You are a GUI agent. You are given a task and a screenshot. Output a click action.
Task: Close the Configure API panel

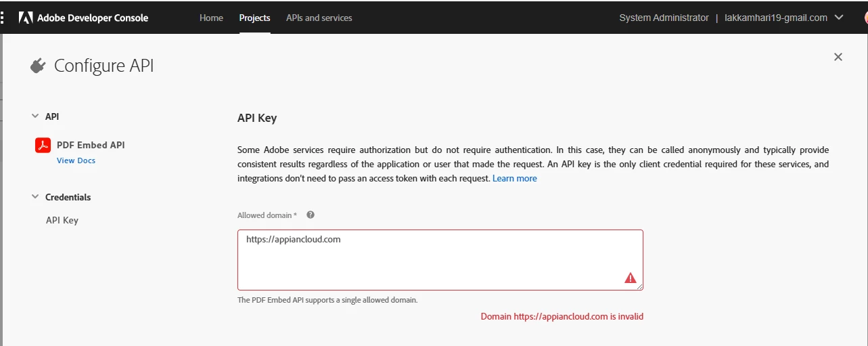[x=838, y=57]
